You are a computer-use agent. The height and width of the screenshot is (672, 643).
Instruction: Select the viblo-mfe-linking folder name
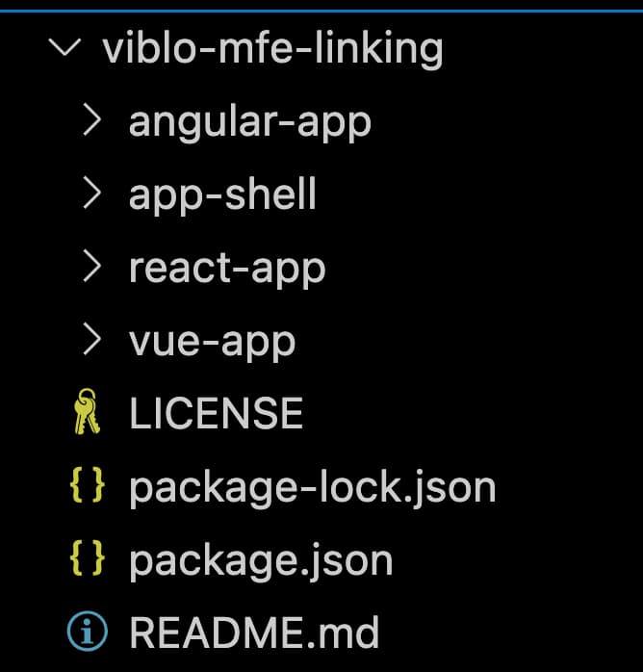pos(272,48)
